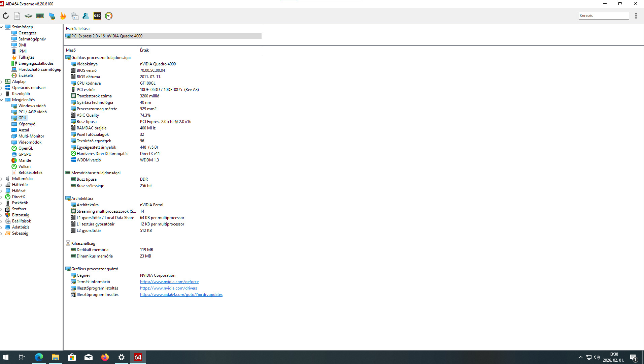Expand the Operációs rendszer tree node

click(2, 88)
